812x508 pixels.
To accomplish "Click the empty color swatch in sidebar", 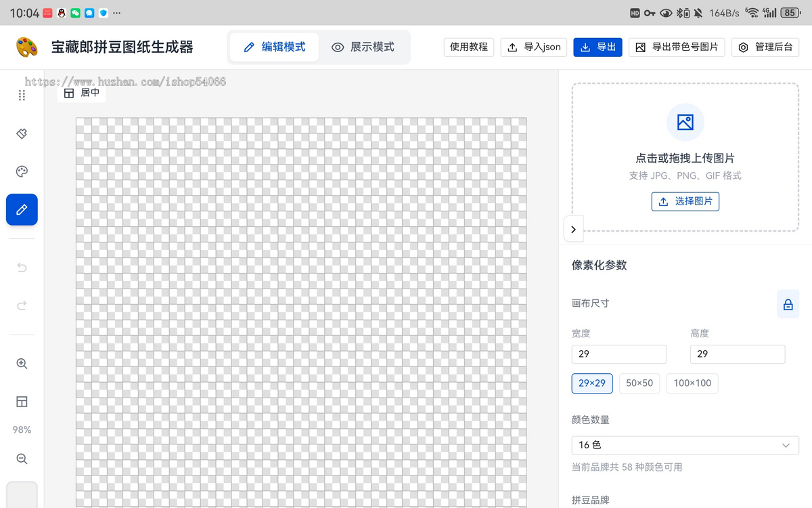I will click(22, 495).
